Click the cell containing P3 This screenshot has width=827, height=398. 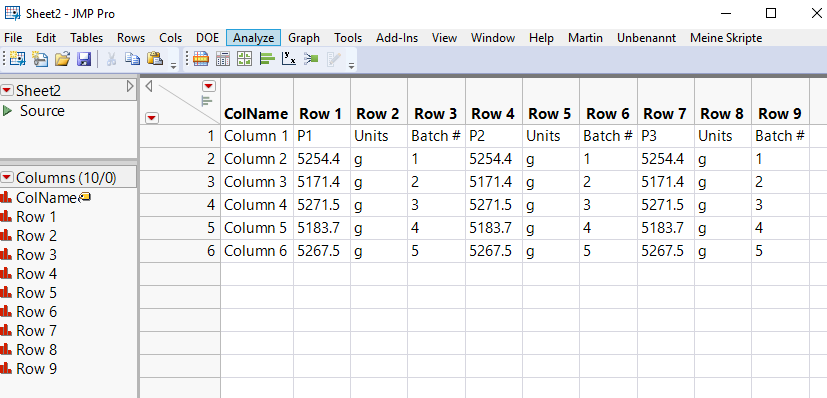pyautogui.click(x=666, y=136)
